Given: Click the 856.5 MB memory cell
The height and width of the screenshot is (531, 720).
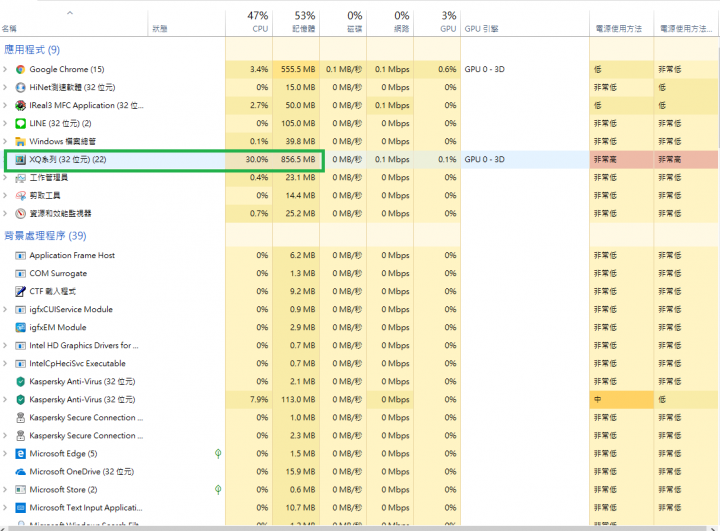Looking at the screenshot, I should point(296,159).
